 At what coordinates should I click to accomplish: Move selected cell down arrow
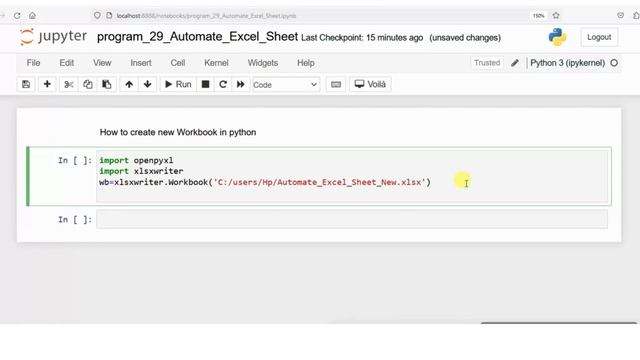tap(147, 84)
